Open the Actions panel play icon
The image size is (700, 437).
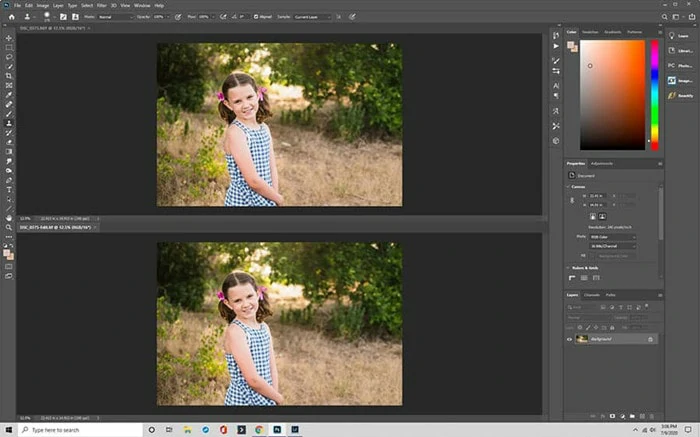click(556, 46)
